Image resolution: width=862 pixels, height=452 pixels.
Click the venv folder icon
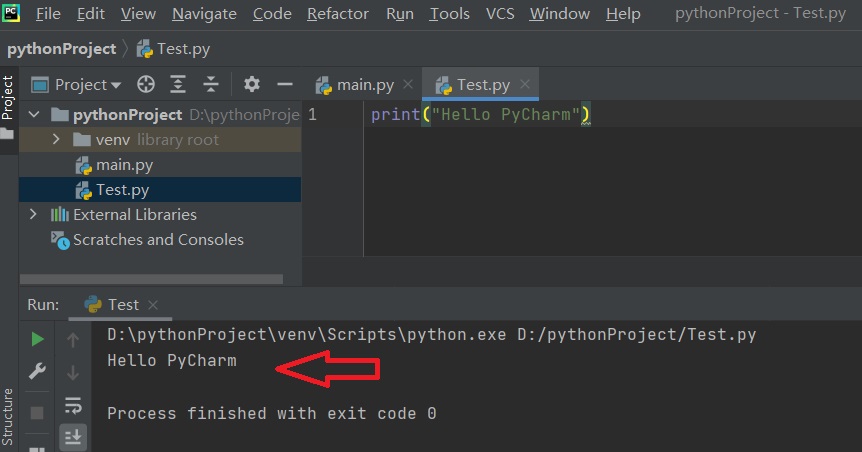(82, 140)
